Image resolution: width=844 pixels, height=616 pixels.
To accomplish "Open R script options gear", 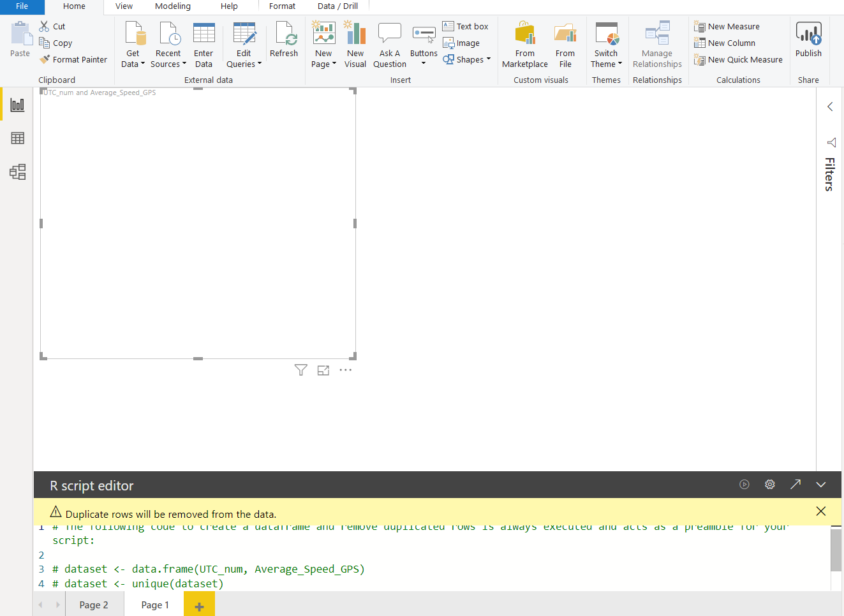I will (x=770, y=485).
